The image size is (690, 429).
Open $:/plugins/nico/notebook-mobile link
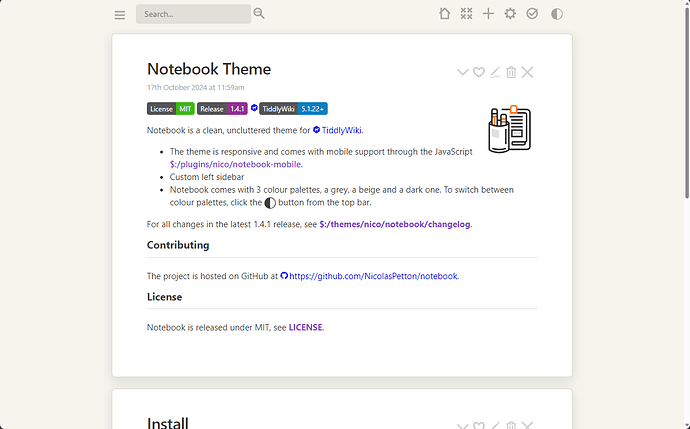pyautogui.click(x=235, y=165)
